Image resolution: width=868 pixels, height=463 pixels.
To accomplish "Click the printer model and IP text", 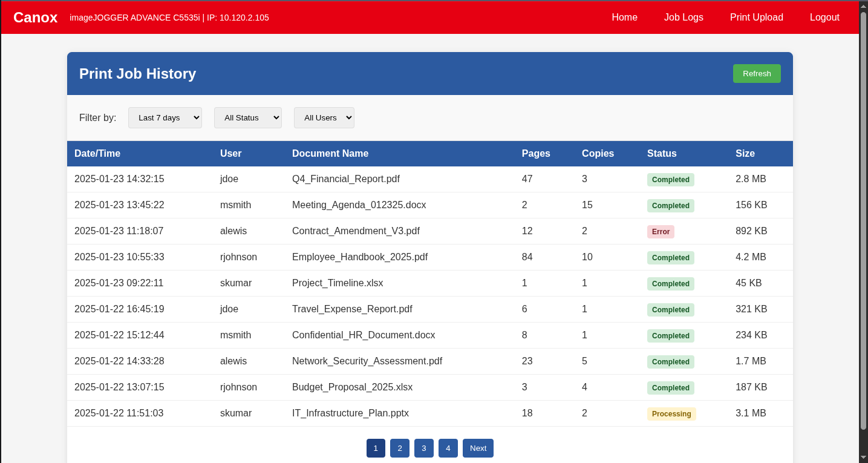I will click(x=169, y=18).
